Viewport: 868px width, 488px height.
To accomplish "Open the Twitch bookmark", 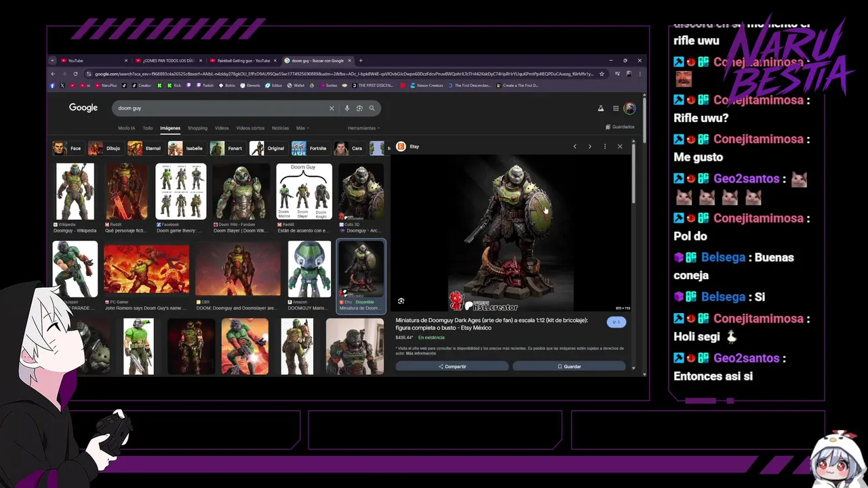I will pos(204,85).
